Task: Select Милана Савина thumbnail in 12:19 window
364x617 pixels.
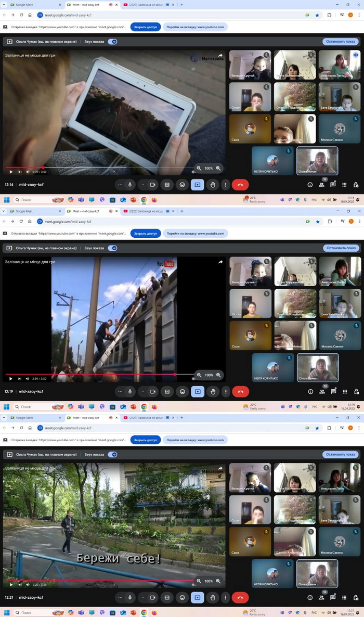Action: [x=340, y=336]
